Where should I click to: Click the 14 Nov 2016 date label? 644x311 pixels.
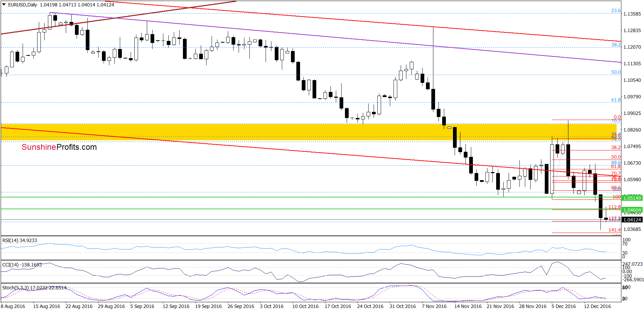[468, 306]
